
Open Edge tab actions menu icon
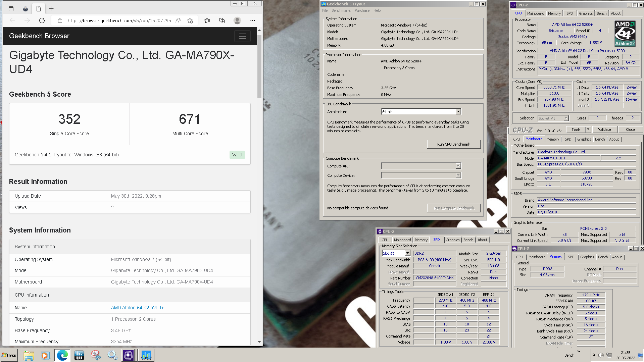(x=11, y=9)
